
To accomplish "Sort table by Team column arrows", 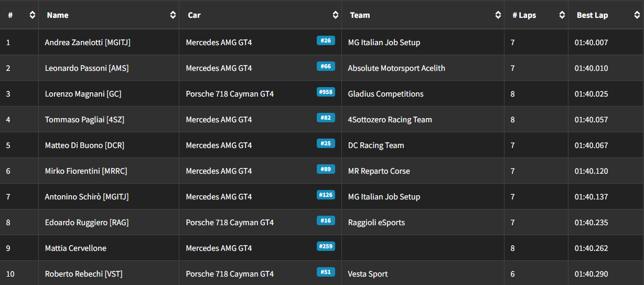I will (498, 15).
